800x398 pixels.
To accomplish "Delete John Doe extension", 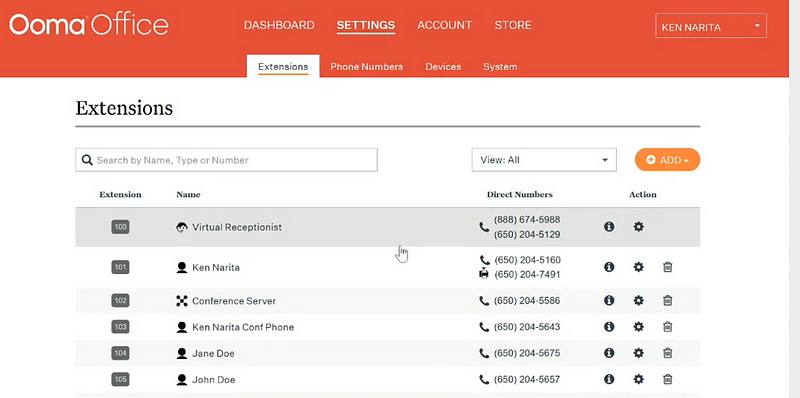I will (667, 379).
